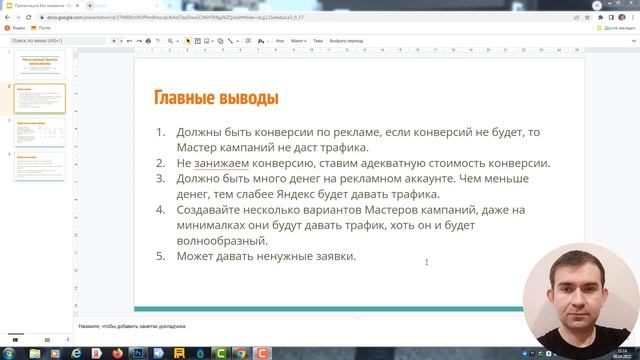
Task: Add a new slide with plus button
Action: (114, 41)
